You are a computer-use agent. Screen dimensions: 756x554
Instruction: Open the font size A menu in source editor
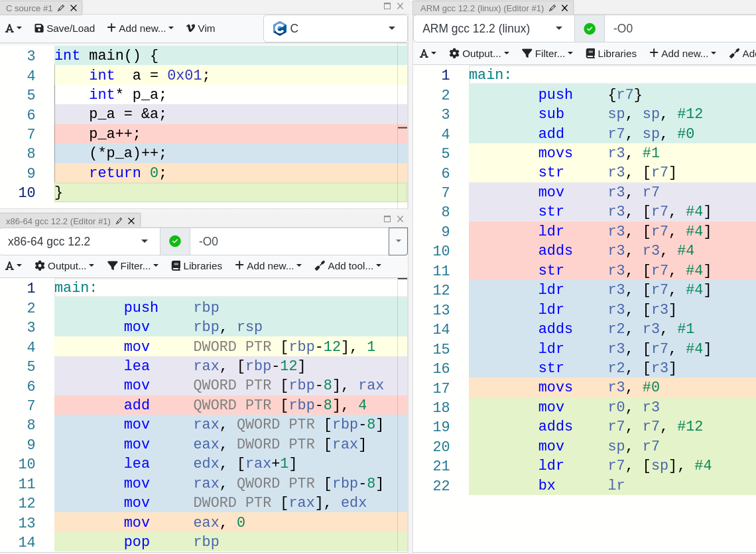tap(11, 28)
